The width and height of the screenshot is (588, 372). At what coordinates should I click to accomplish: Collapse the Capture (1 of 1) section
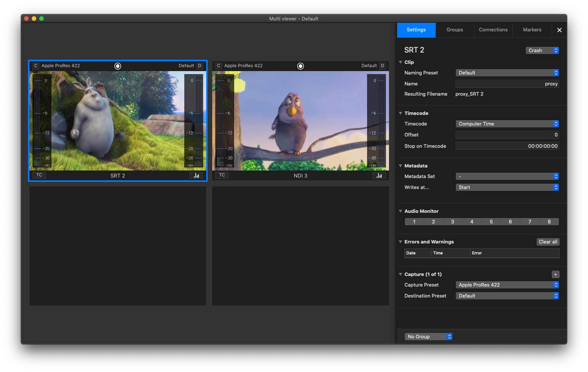click(401, 274)
